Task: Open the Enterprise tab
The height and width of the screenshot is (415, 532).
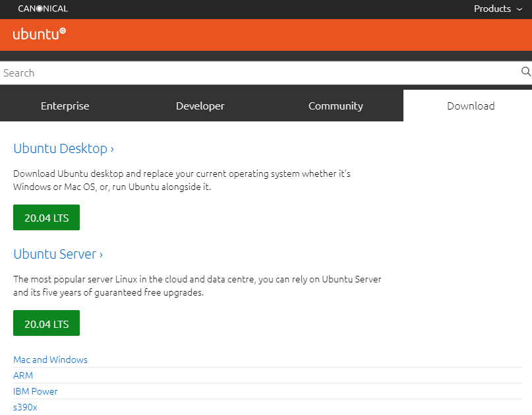Action: tap(65, 106)
